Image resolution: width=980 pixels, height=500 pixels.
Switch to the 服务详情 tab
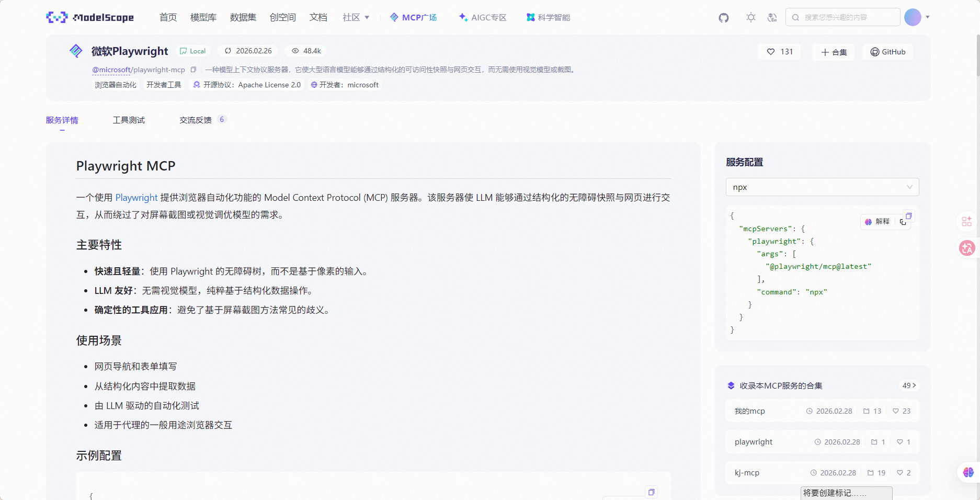[x=62, y=120]
